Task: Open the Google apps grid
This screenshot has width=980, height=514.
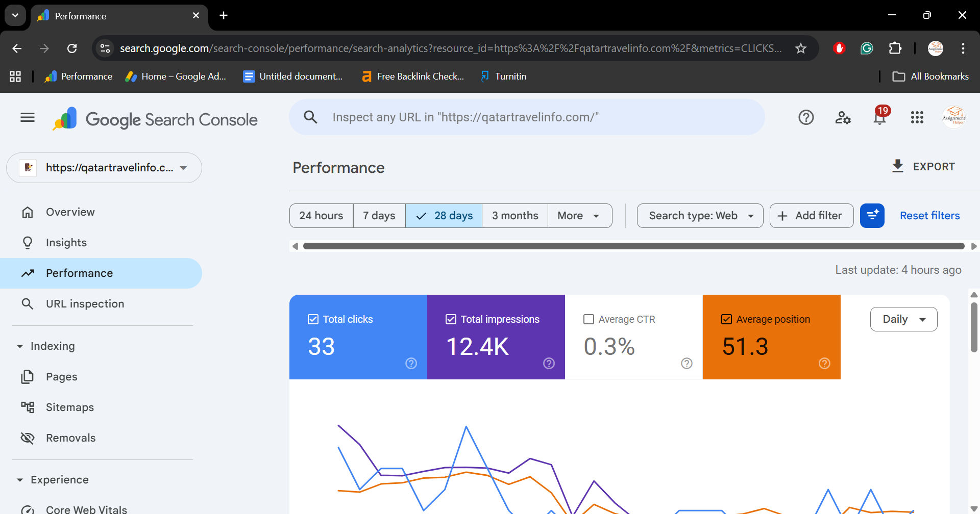Action: pos(917,118)
